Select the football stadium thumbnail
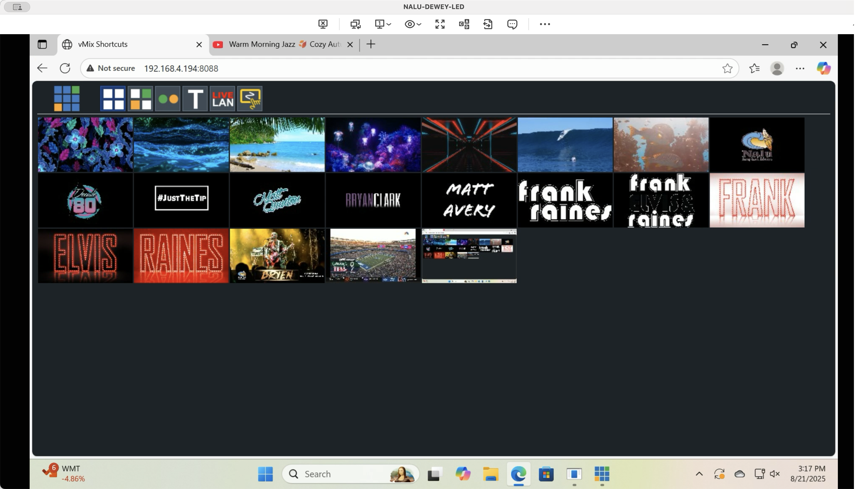The height and width of the screenshot is (489, 868). (x=373, y=256)
